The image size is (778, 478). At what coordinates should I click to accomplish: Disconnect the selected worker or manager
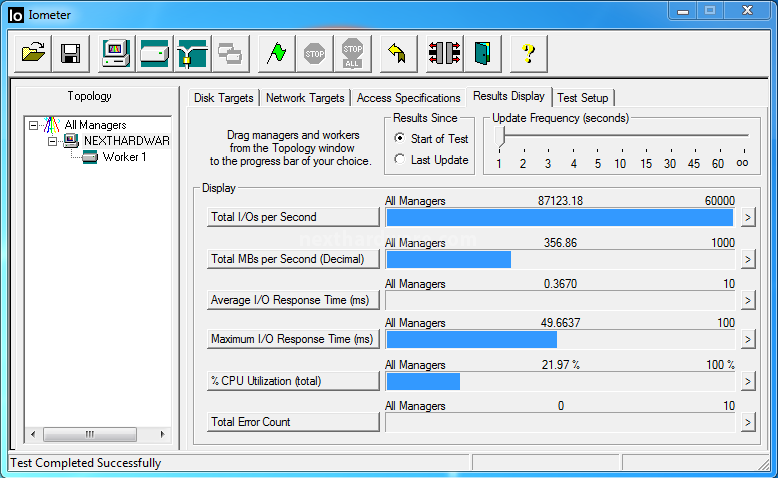point(445,54)
